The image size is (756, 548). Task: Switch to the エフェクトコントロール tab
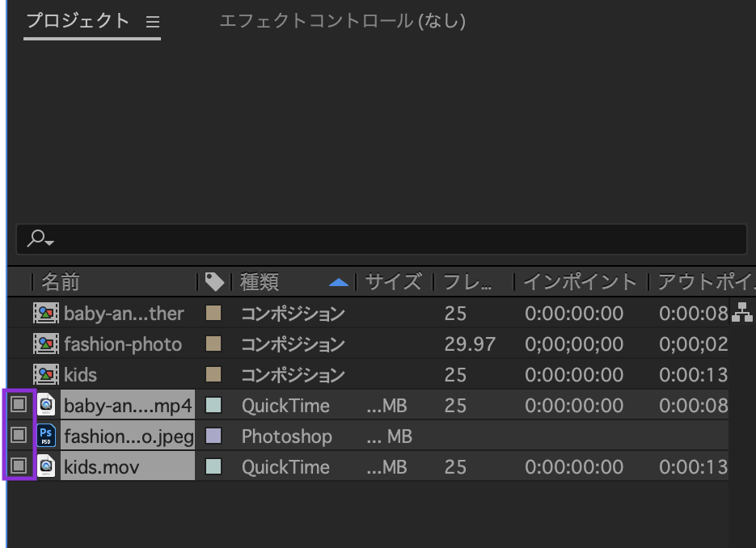point(342,22)
